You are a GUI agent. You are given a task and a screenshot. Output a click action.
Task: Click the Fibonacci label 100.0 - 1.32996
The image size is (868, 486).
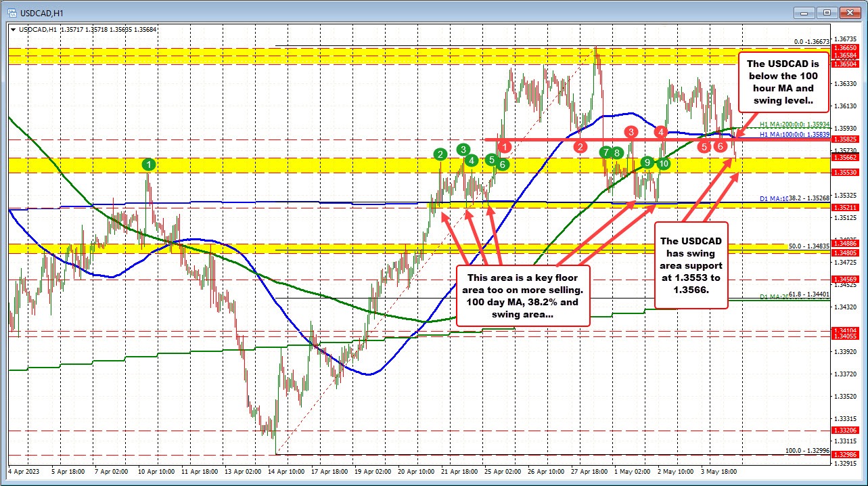point(807,450)
